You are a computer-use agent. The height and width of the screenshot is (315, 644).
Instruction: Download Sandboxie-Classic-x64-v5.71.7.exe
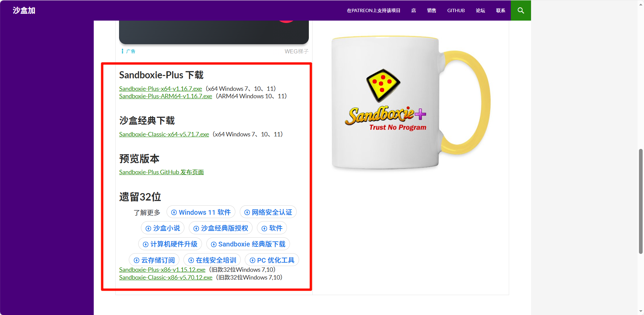tap(164, 134)
